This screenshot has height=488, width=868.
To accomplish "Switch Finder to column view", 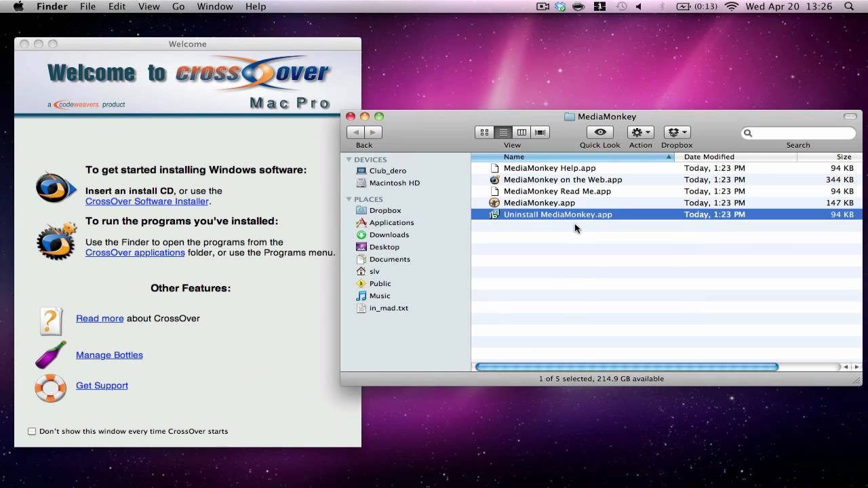I will click(x=521, y=132).
